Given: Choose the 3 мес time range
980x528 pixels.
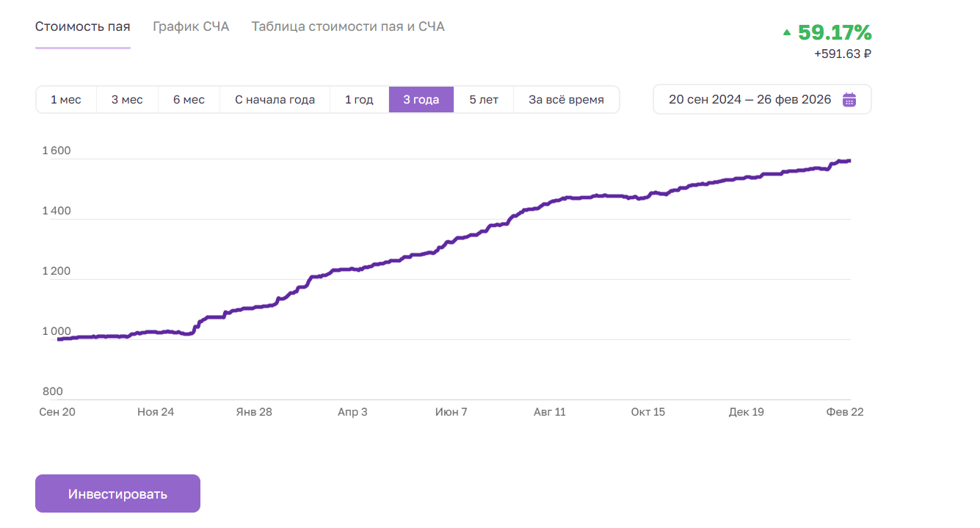Looking at the screenshot, I should click(x=127, y=100).
